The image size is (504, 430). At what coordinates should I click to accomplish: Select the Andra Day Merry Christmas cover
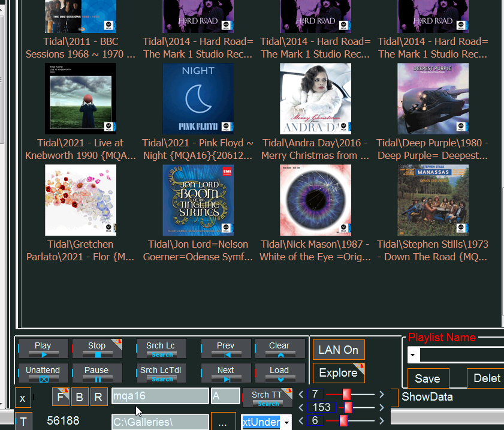(x=315, y=99)
